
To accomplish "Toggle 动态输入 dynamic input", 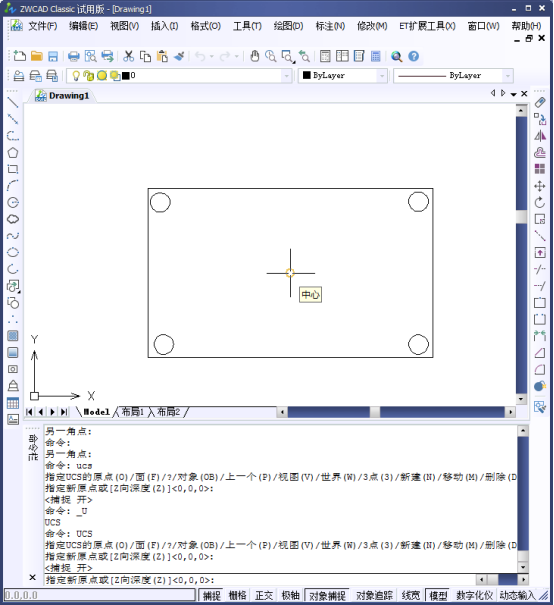I will tap(517, 595).
